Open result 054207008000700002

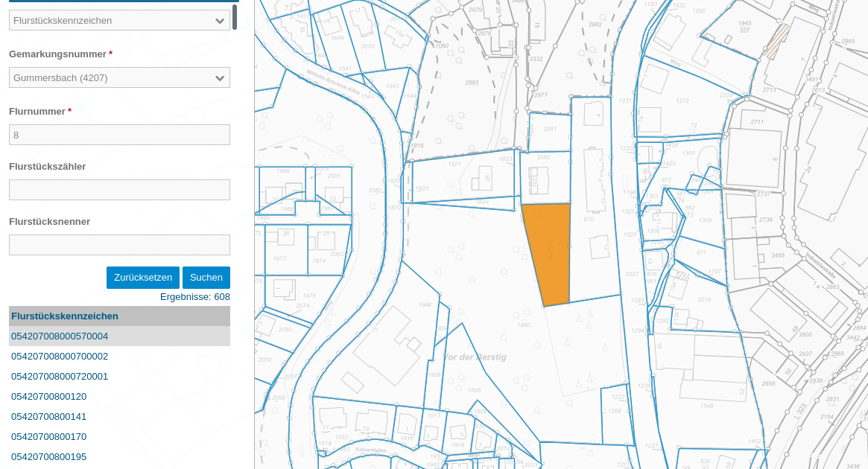60,357
